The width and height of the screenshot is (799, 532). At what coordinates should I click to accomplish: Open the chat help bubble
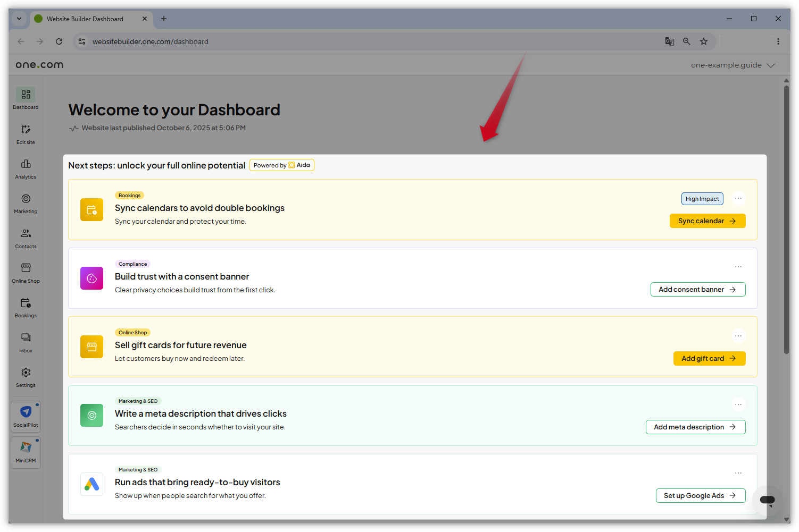point(767,500)
